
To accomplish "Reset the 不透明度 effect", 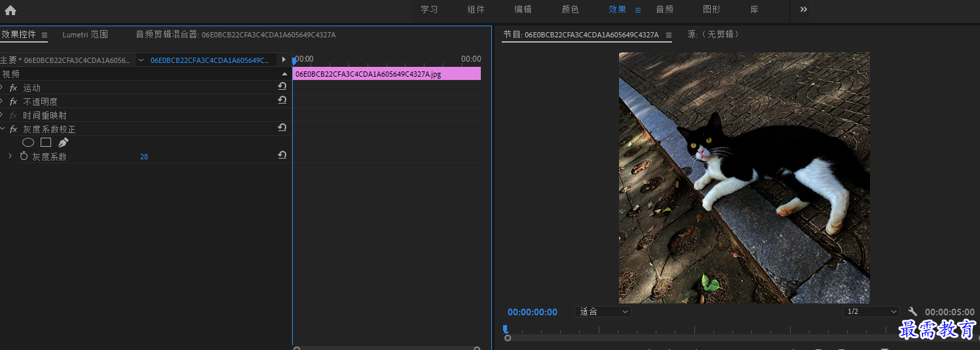I will [x=282, y=100].
